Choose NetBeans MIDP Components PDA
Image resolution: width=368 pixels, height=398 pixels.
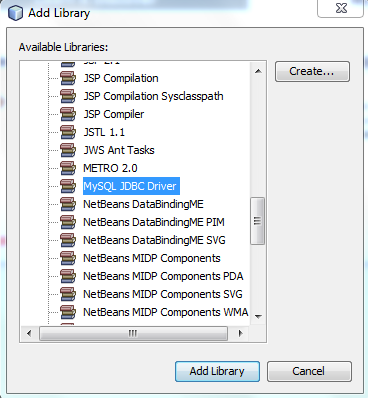click(163, 276)
